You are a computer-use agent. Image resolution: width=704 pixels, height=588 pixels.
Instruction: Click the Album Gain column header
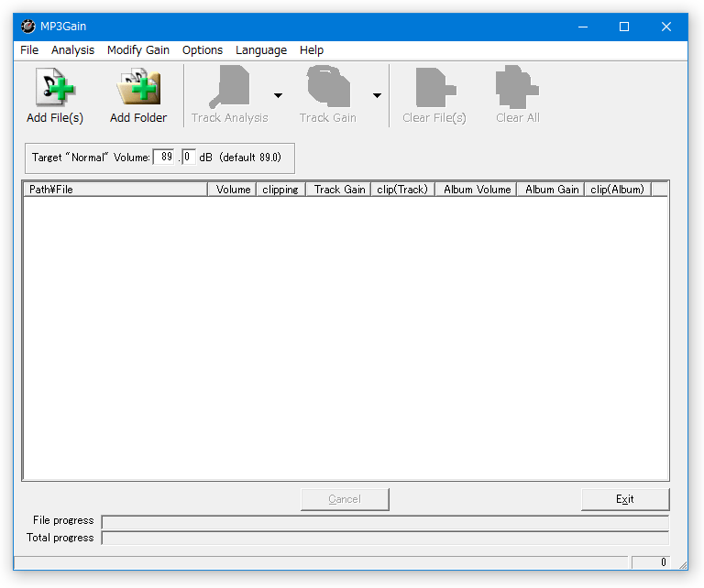[x=551, y=190]
